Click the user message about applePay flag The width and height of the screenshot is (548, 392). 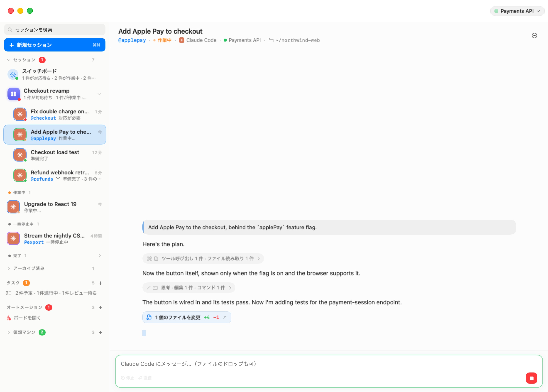pos(329,227)
